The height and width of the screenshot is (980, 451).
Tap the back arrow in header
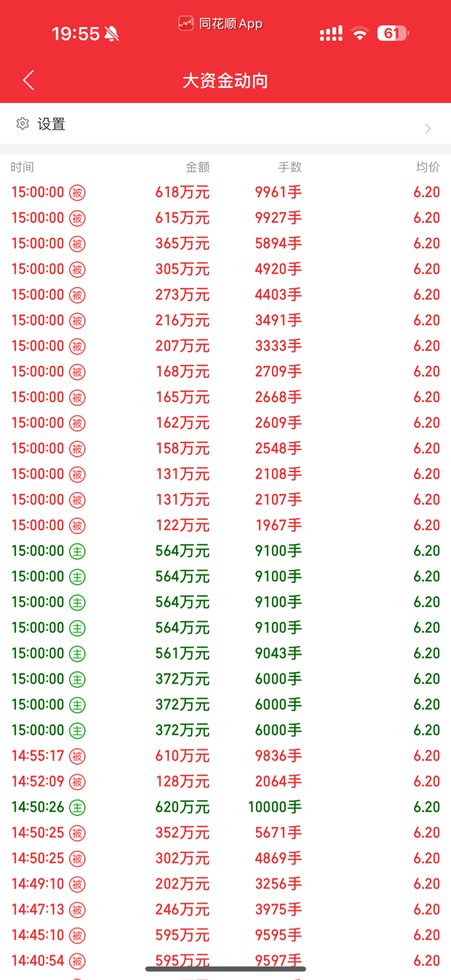pyautogui.click(x=28, y=80)
